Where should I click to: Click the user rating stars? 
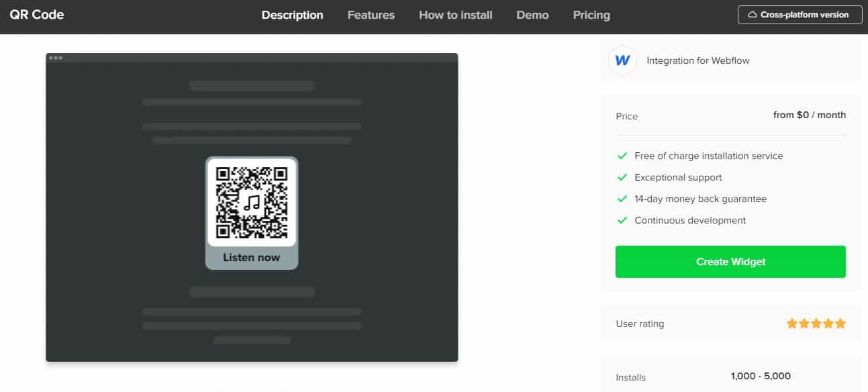[x=816, y=324]
